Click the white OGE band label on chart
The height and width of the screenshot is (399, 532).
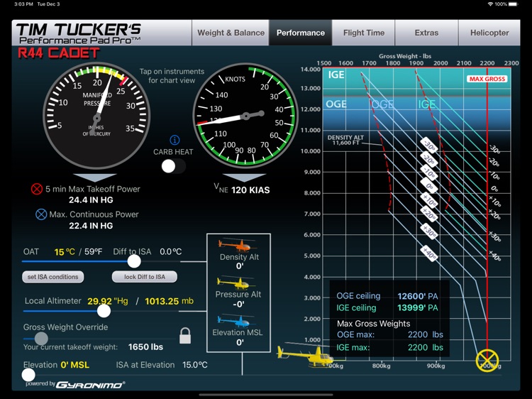[336, 104]
